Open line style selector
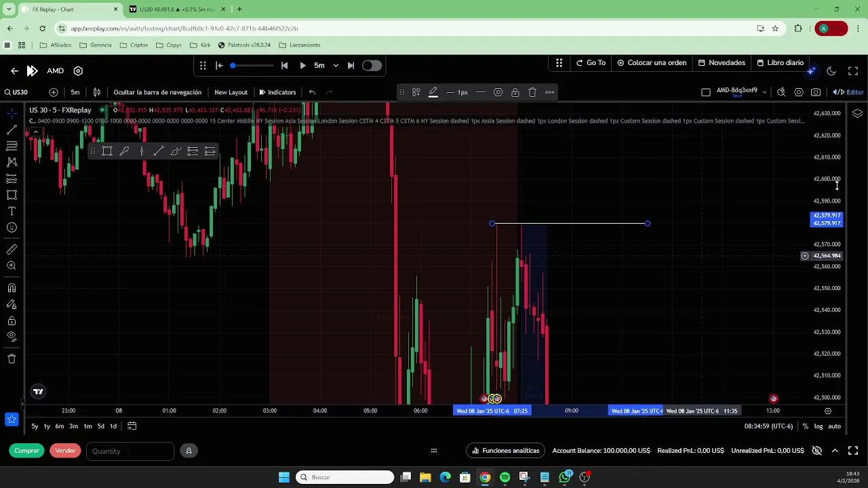The width and height of the screenshot is (868, 488). coord(481,92)
